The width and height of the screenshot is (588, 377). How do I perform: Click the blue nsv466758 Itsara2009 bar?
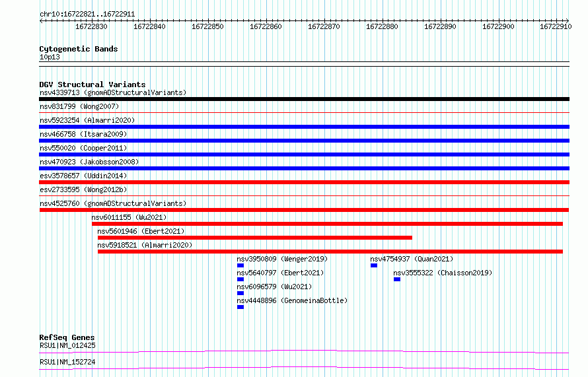click(x=304, y=141)
